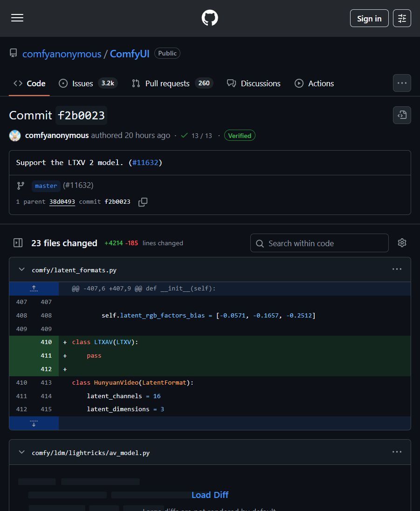Click the Sign in button

(x=369, y=18)
